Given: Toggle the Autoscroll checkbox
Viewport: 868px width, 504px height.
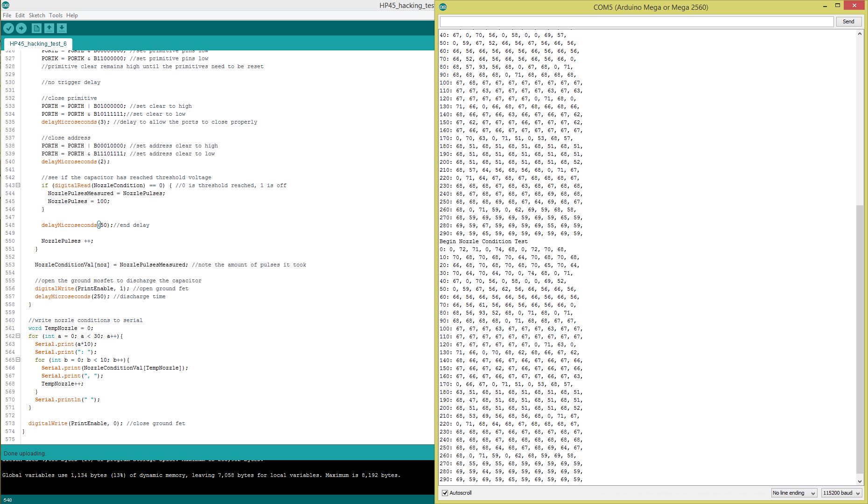Looking at the screenshot, I should coord(445,493).
